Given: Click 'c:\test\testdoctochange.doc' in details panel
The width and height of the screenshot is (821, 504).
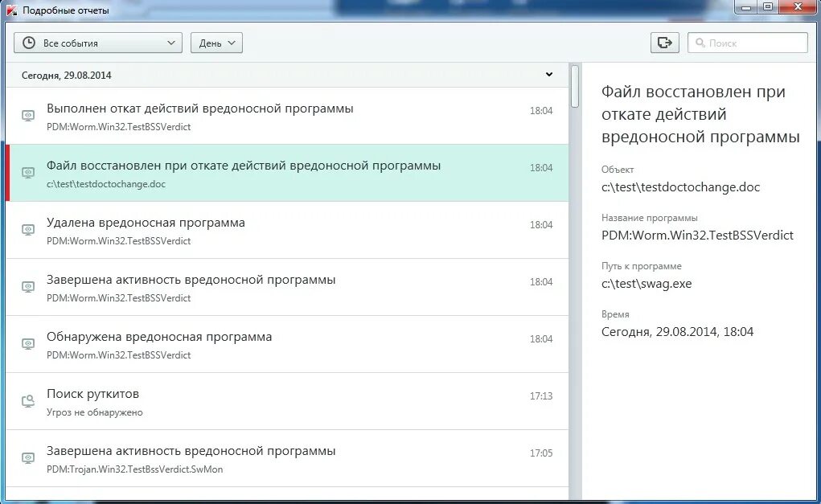Looking at the screenshot, I should [680, 187].
